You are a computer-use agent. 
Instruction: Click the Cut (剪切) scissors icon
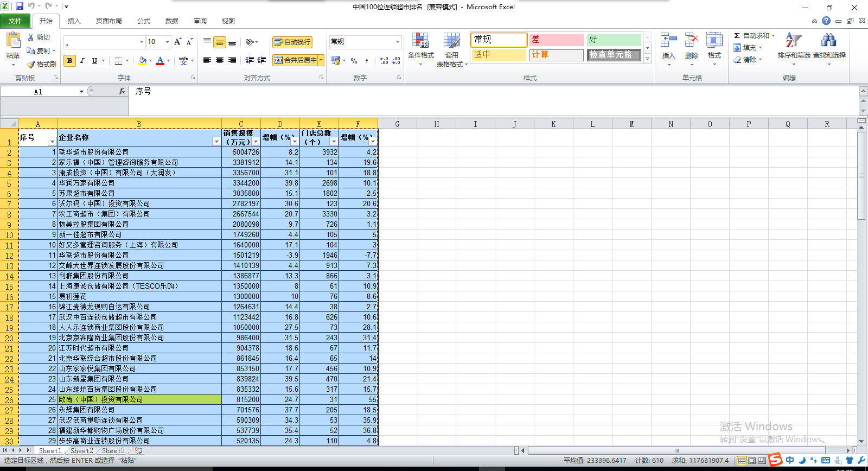click(x=31, y=37)
